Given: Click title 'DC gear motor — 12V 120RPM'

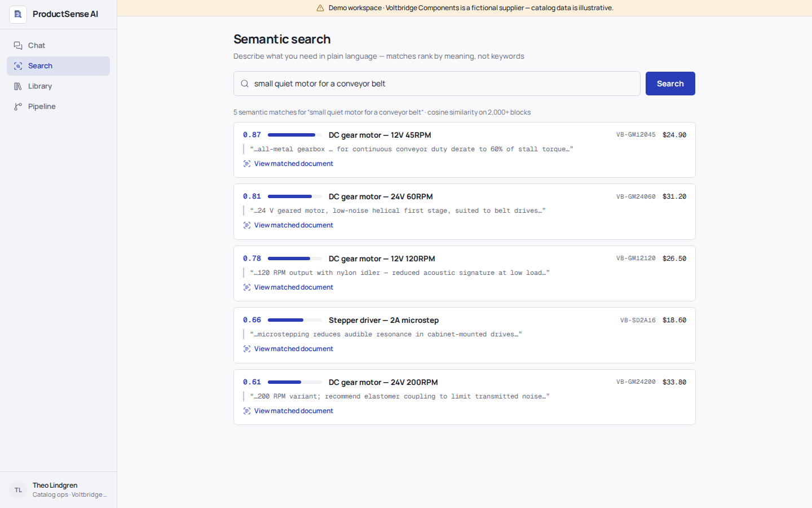Looking at the screenshot, I should pos(382,259).
